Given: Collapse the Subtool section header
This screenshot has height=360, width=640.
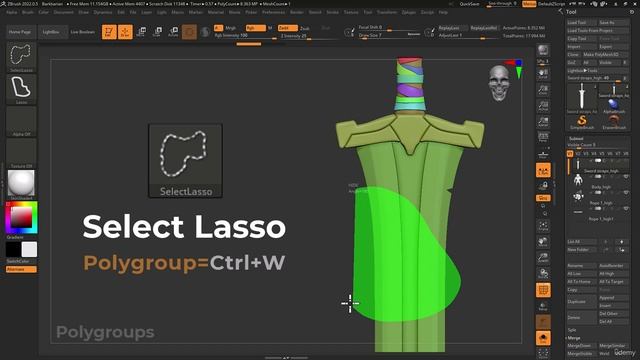Looking at the screenshot, I should click(576, 139).
